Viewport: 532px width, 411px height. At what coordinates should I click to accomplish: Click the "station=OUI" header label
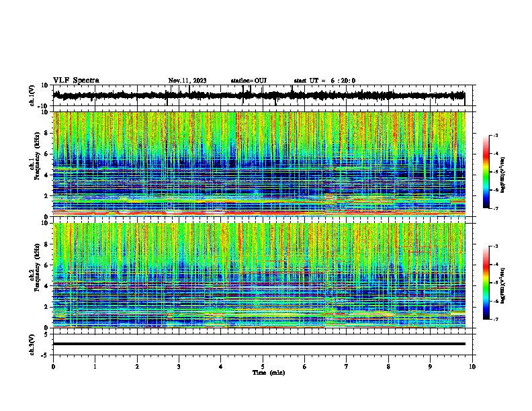tap(249, 81)
